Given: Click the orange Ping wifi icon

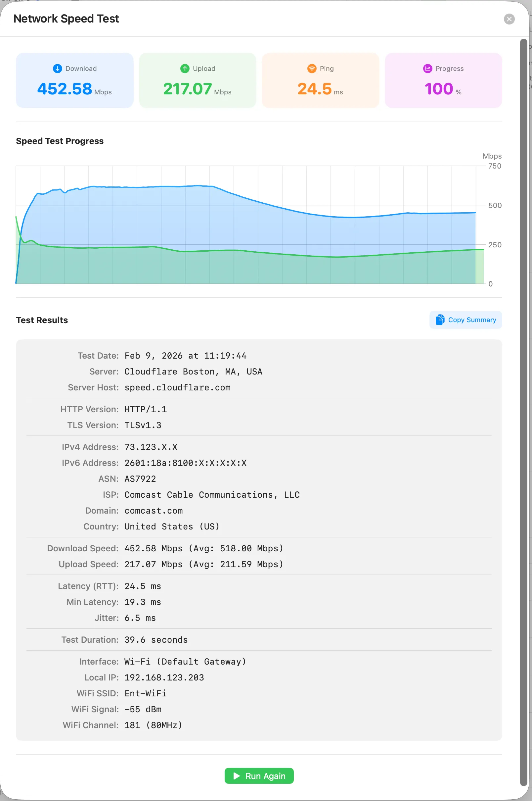Looking at the screenshot, I should click(x=311, y=69).
